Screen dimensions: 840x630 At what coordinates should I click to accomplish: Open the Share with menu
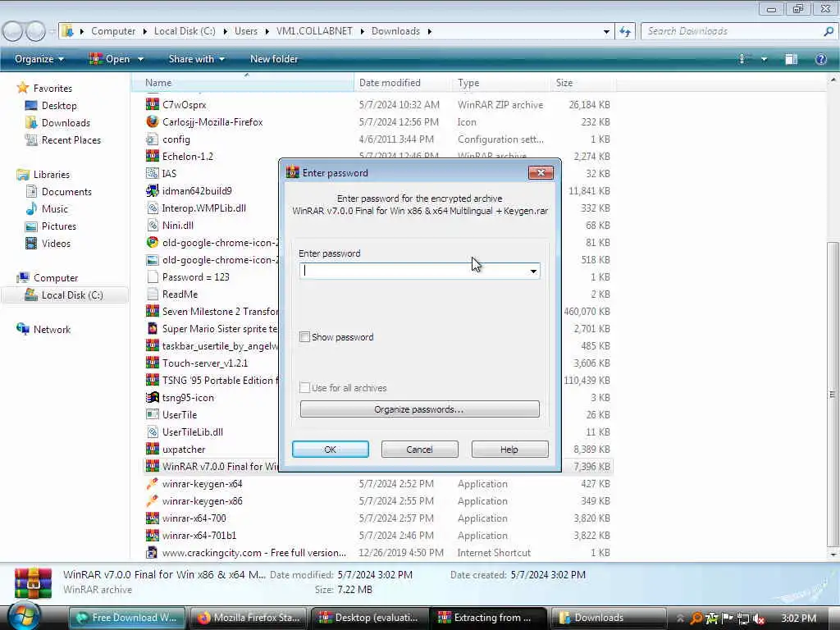tap(196, 59)
